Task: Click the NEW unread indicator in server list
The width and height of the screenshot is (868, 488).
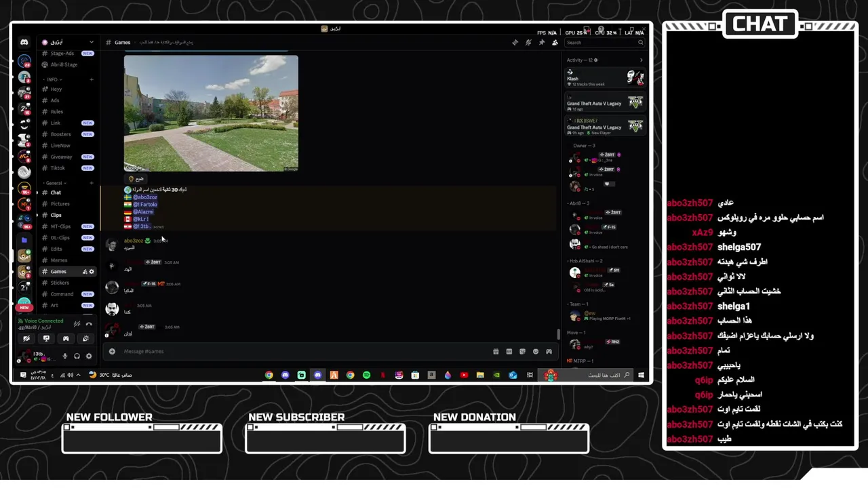Action: click(x=24, y=308)
